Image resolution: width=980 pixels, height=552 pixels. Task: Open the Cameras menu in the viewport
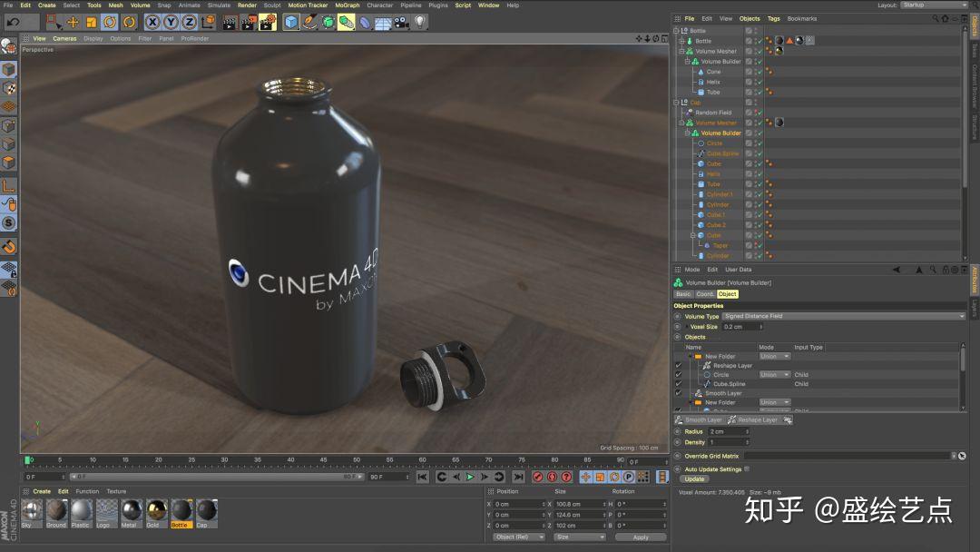coord(64,39)
